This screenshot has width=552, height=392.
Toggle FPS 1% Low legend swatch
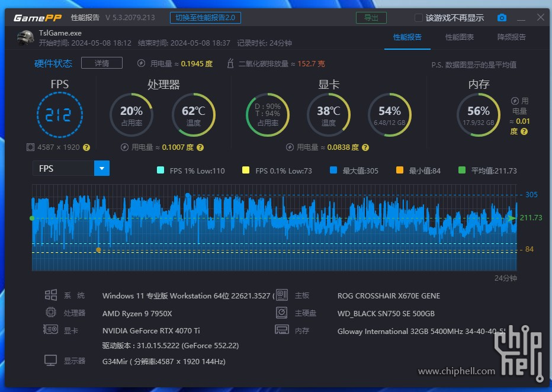point(161,171)
